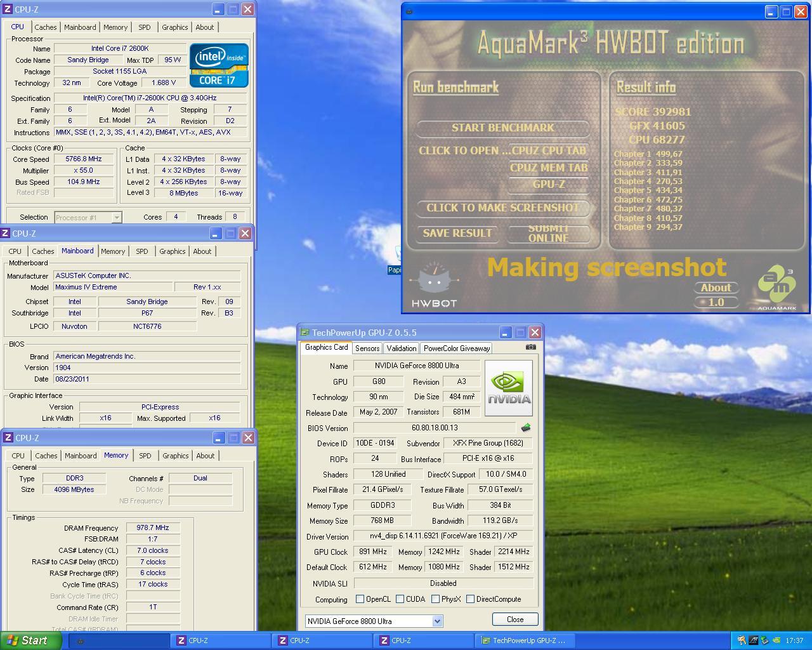Click the Close button in GPU-Z

click(515, 619)
